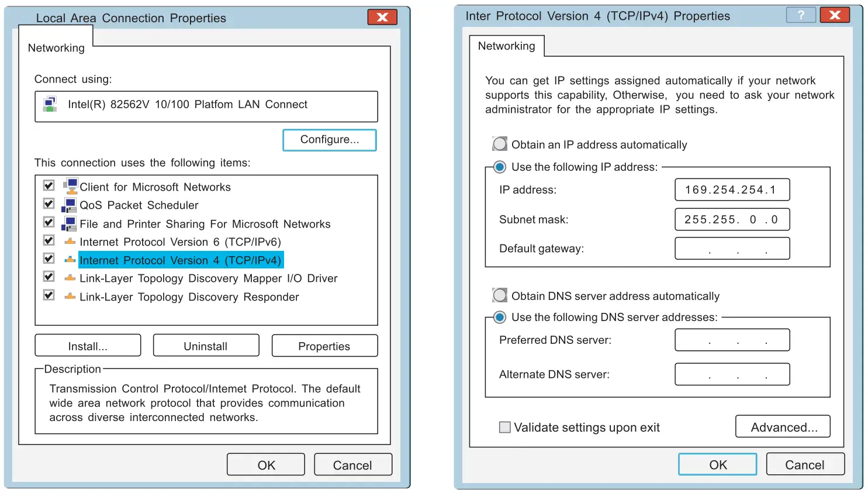This screenshot has height=493, width=868.
Task: Select Link-Layer Topology Discovery Responder item
Action: pos(189,297)
